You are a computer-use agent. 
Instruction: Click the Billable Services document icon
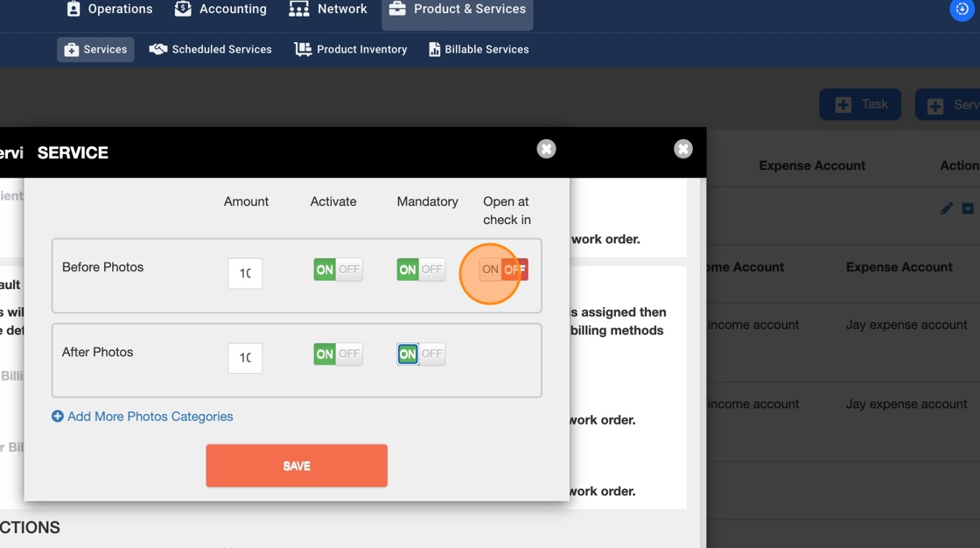[x=434, y=49]
